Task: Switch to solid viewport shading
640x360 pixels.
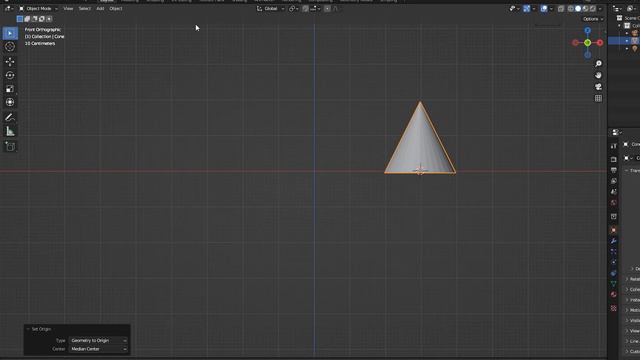Action: coord(578,9)
